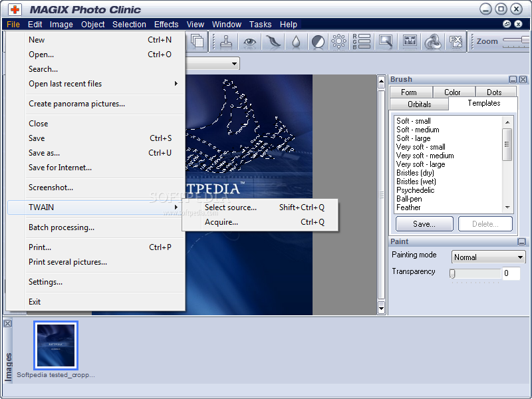Close the document via menu bar X

click(518, 24)
